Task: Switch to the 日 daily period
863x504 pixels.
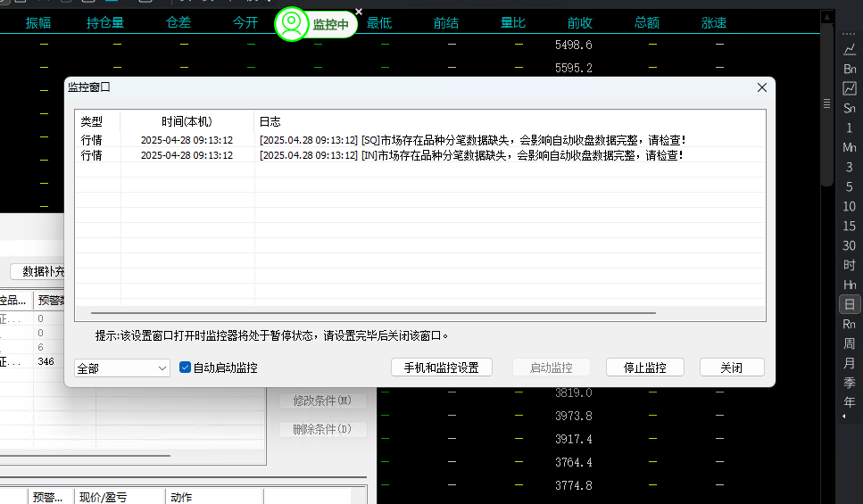Action: click(850, 304)
